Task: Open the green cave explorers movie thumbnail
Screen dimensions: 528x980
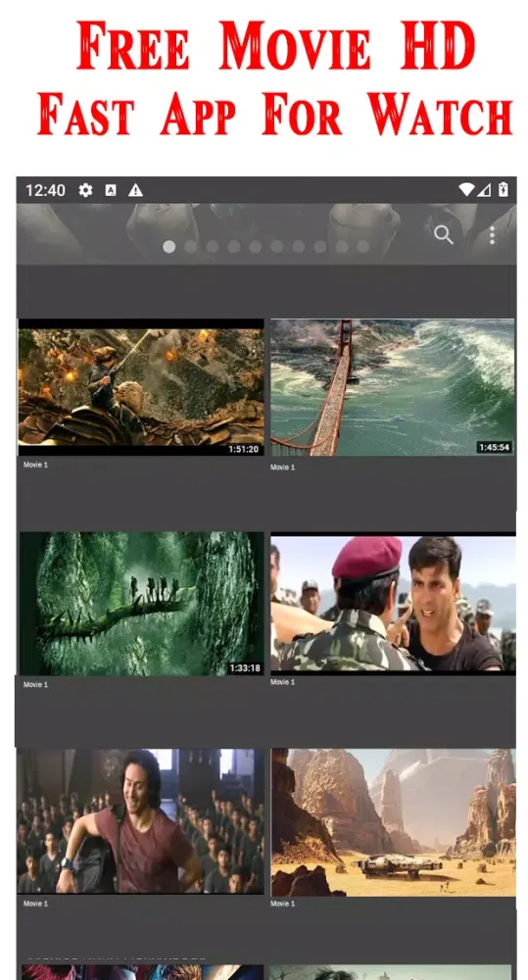Action: 141,603
